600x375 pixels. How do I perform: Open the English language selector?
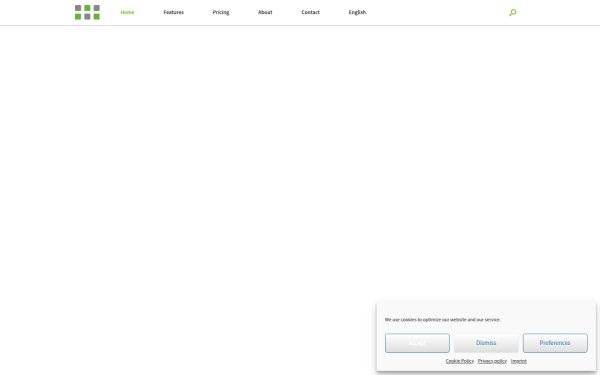[357, 12]
